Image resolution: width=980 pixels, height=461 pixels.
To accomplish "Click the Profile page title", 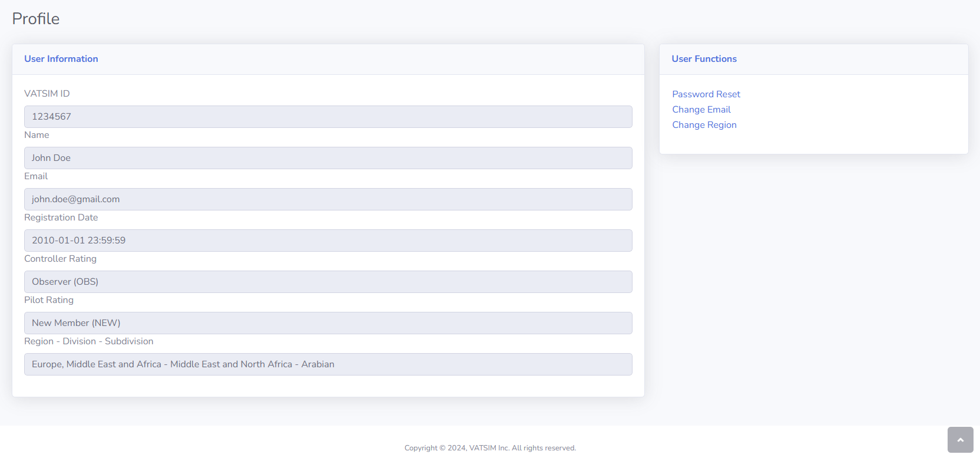I will tap(36, 19).
